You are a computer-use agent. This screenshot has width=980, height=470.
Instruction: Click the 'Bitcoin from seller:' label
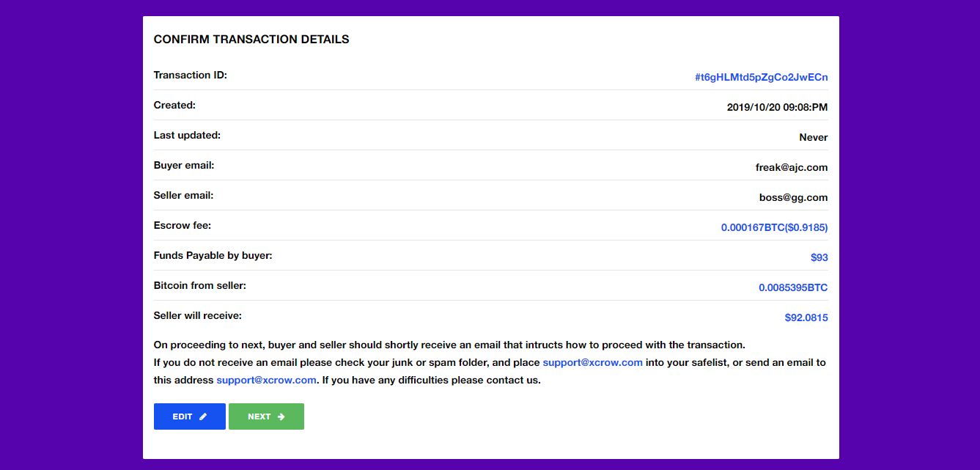click(200, 285)
